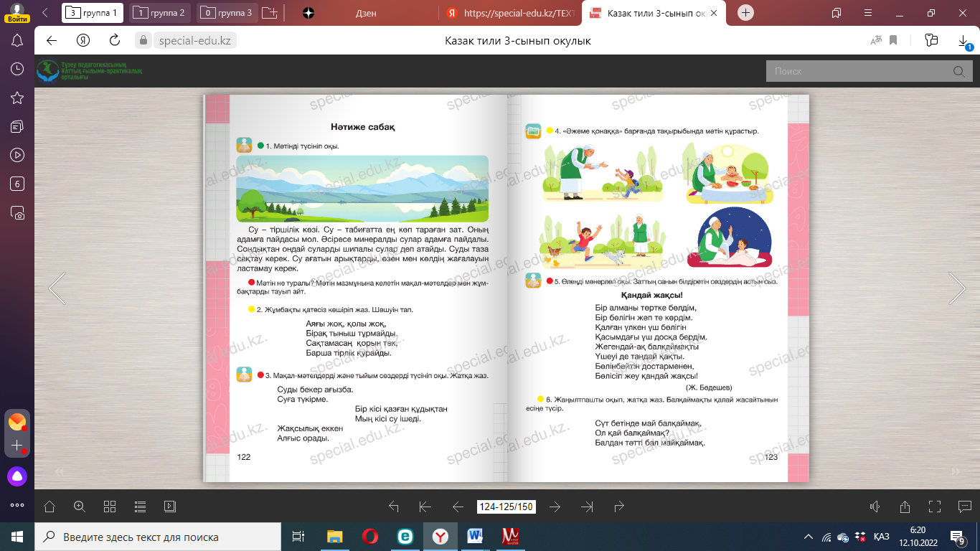Open Word from taskbar
980x551 pixels.
coord(475,536)
